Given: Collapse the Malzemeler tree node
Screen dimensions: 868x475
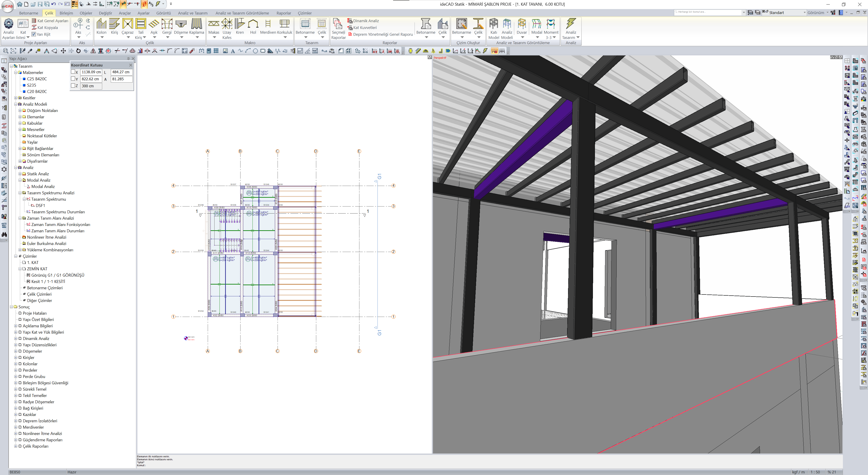Looking at the screenshot, I should click(16, 72).
